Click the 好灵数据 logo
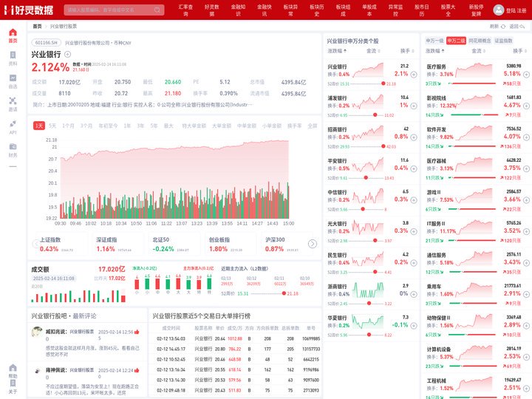Image resolution: width=532 pixels, height=399 pixels. [29, 10]
